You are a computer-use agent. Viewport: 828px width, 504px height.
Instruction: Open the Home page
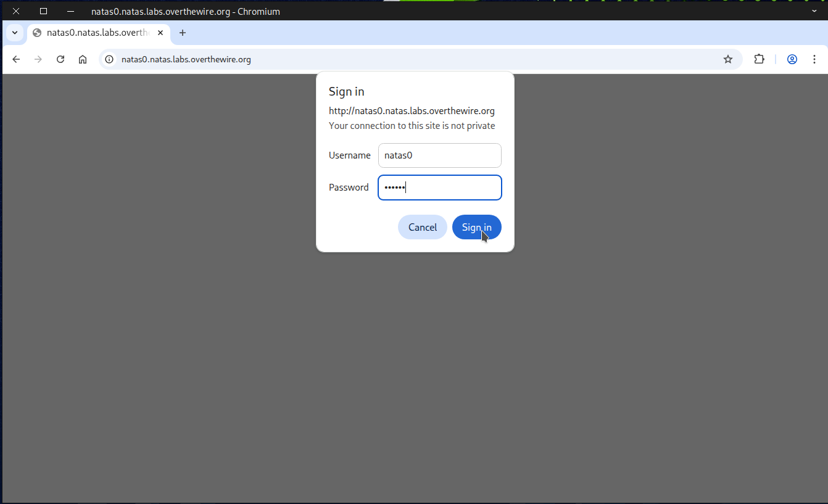[x=83, y=59]
